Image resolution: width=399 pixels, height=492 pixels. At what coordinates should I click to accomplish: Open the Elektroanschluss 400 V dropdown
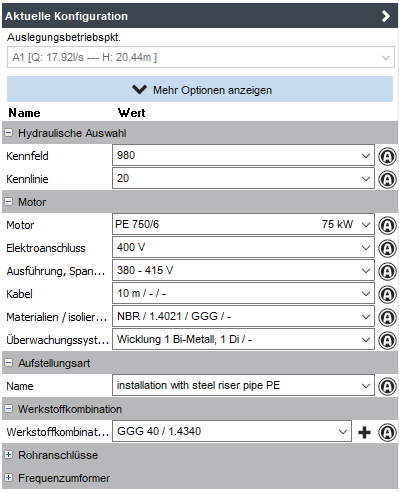tap(243, 247)
